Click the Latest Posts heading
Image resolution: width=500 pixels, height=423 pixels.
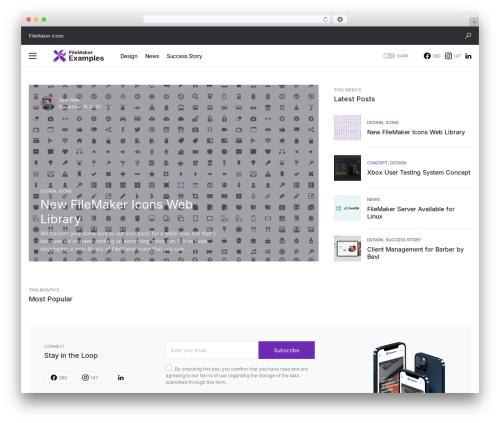[x=354, y=99]
